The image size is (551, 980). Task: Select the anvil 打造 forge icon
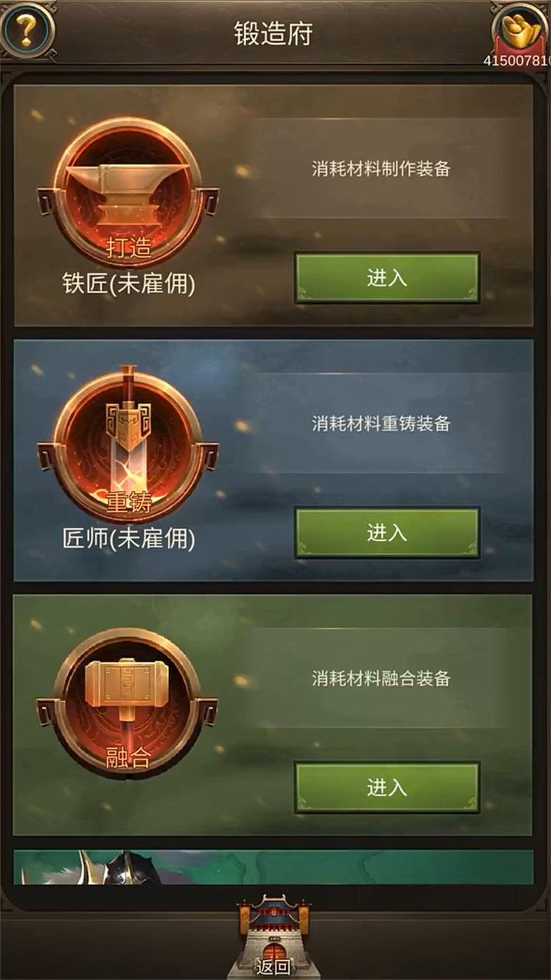click(x=128, y=192)
